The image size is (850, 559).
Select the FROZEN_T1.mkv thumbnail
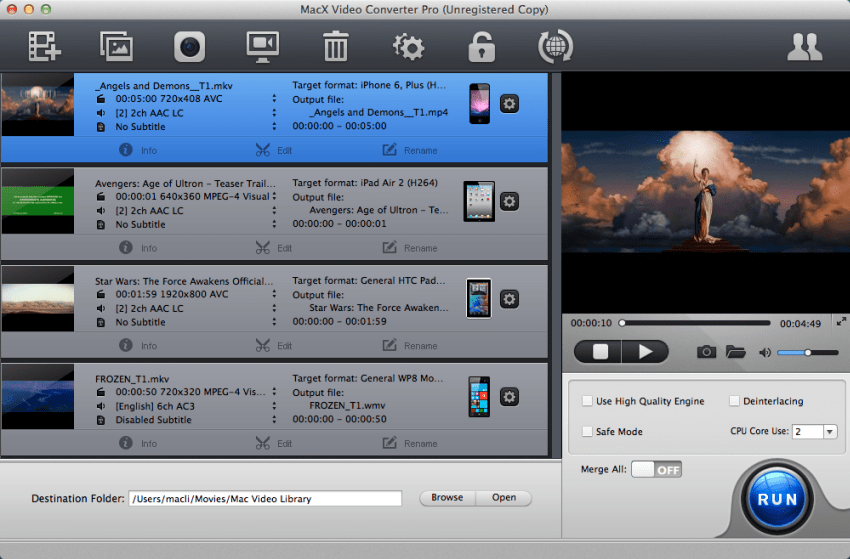tap(37, 396)
